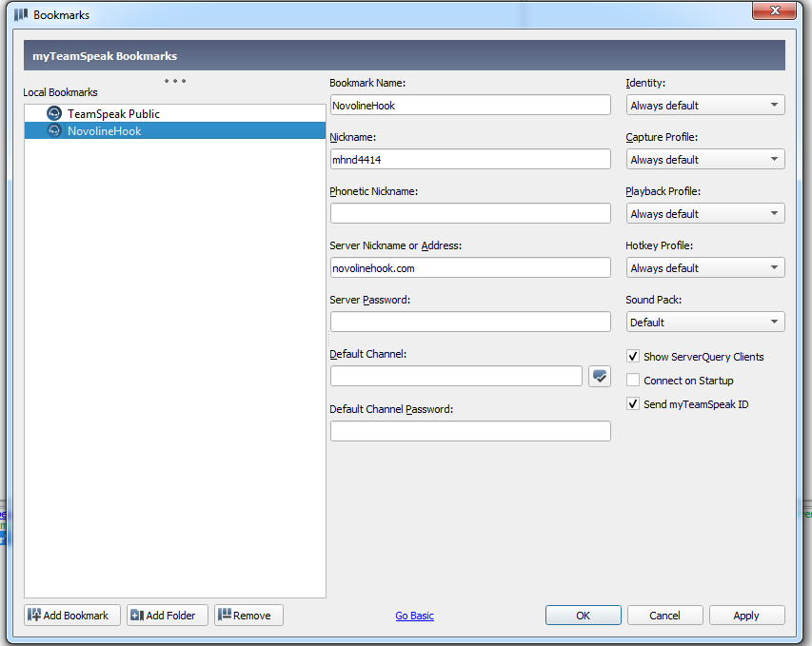Screen dimensions: 812x646
Task: Close the Bookmarks dialog window
Action: click(774, 10)
